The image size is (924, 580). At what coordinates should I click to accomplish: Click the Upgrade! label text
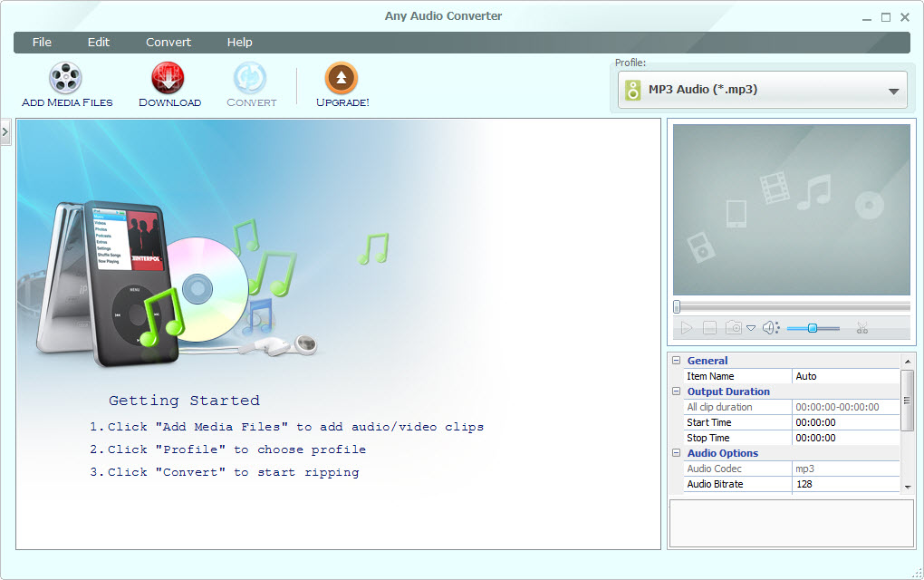coord(342,102)
